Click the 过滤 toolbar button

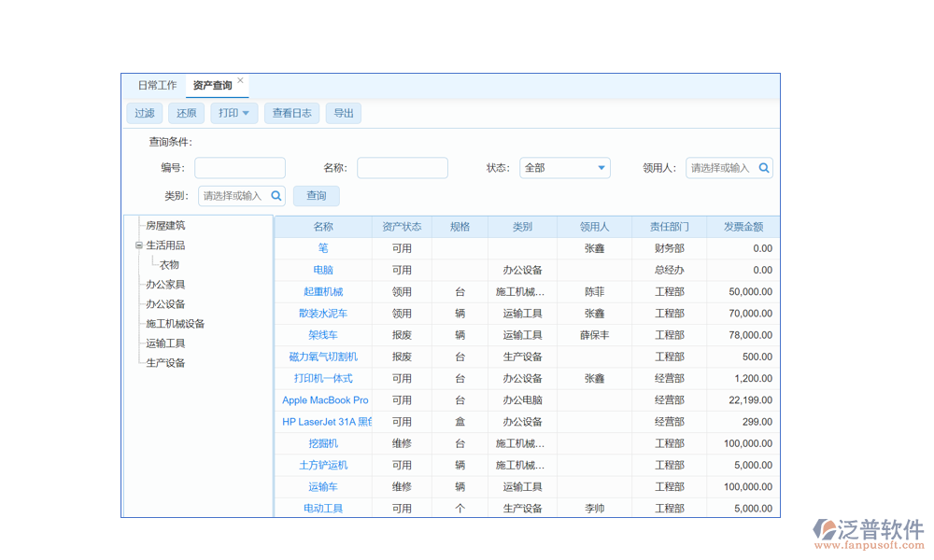145,113
